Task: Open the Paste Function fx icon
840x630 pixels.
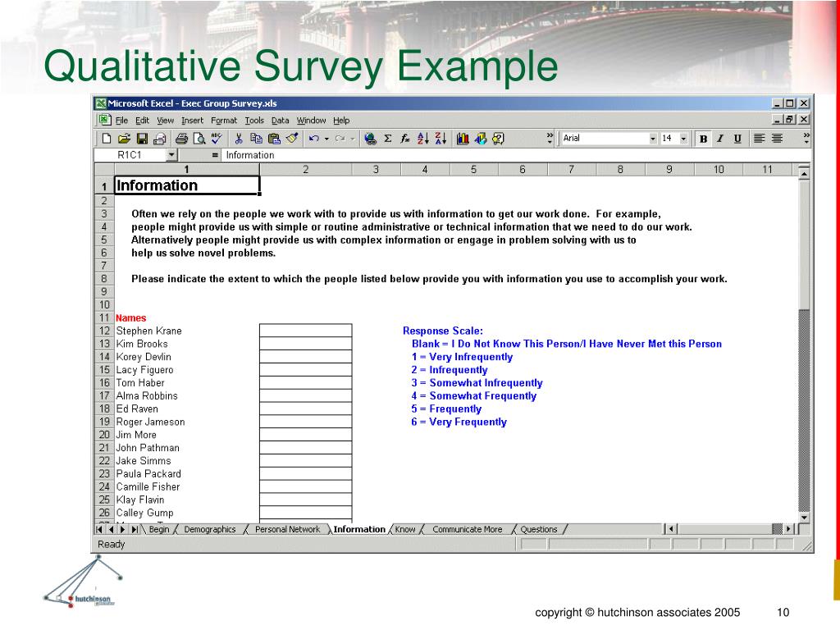Action: coord(405,139)
